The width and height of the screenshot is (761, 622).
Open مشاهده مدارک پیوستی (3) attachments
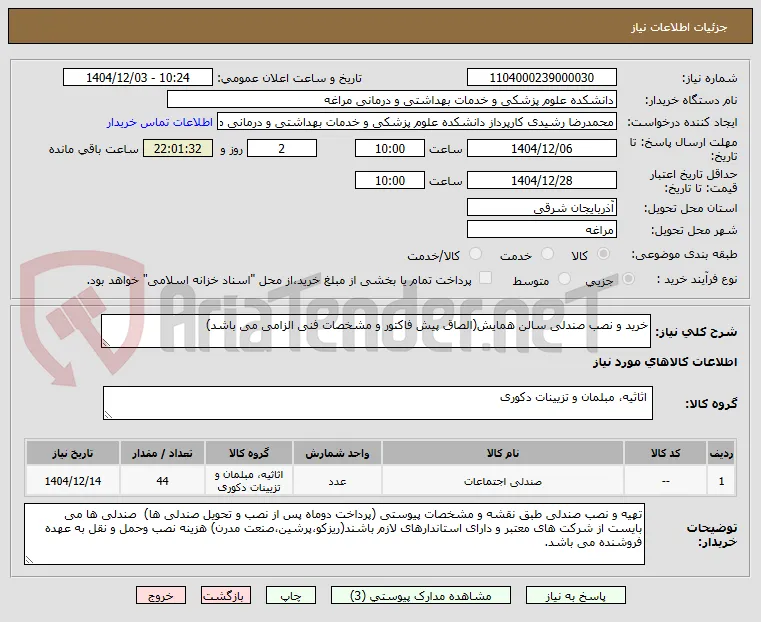421,595
